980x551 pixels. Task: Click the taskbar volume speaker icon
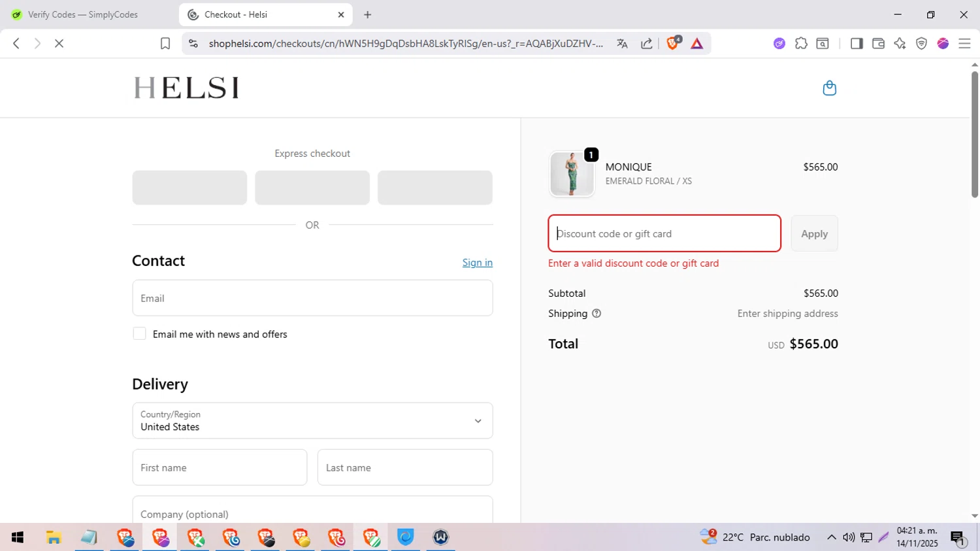pos(849,537)
